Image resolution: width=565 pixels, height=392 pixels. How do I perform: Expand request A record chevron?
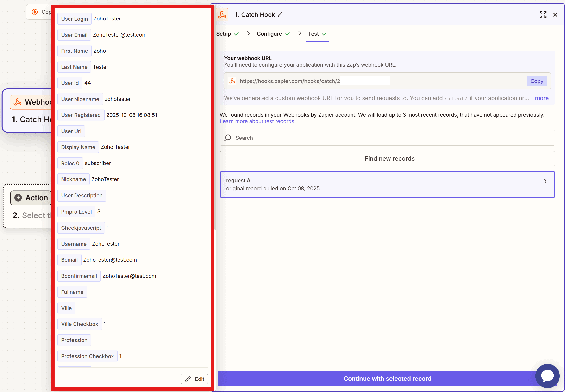545,181
